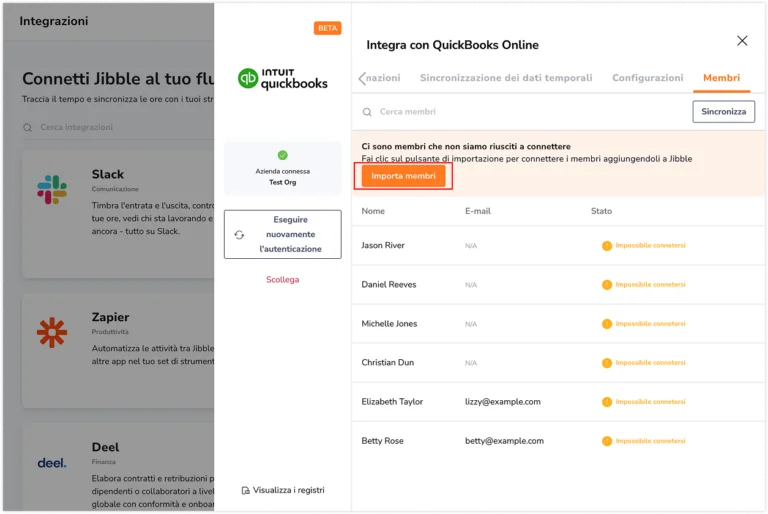
Task: Click the betty@example.com email cell
Action: 504,441
